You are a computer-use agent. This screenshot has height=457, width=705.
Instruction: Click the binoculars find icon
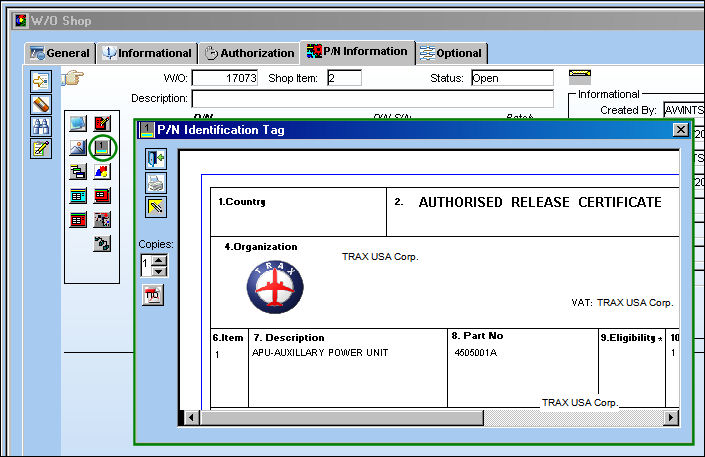[x=41, y=126]
